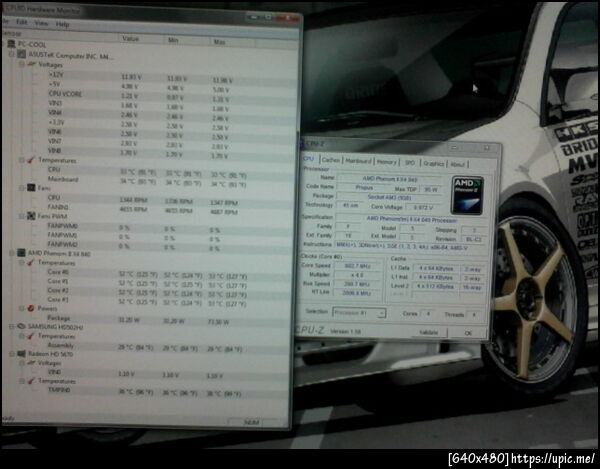Collapse the Fans PWM group
Image resolution: width=600 pixels, height=469 pixels.
click(22, 217)
